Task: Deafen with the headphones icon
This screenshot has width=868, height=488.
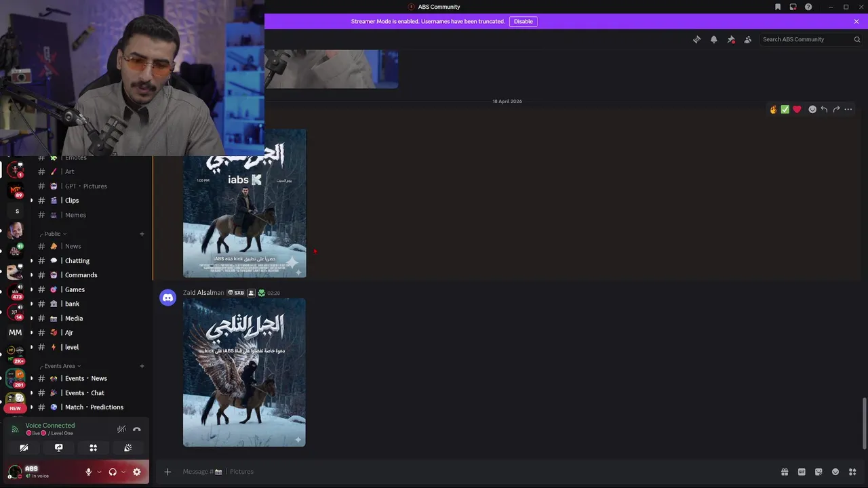Action: tap(113, 472)
